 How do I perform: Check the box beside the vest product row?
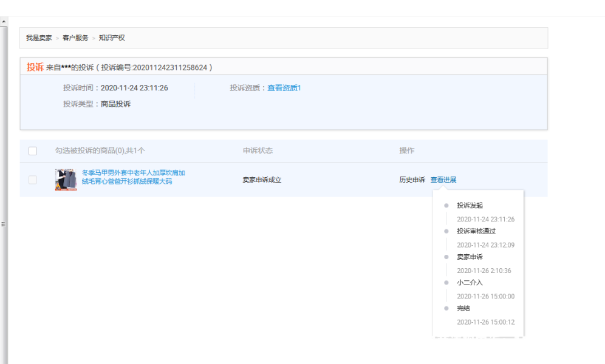pyautogui.click(x=33, y=180)
